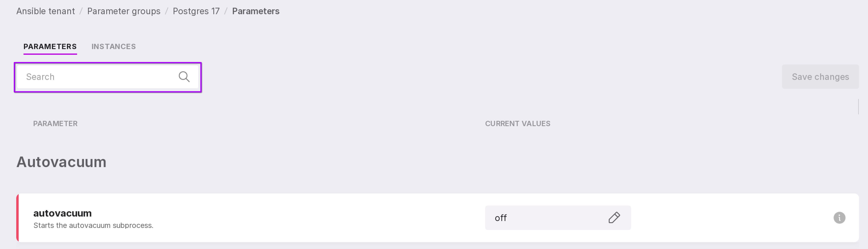The height and width of the screenshot is (249, 868).
Task: Click the pencil edit icon for autovacuum
Action: click(x=614, y=218)
